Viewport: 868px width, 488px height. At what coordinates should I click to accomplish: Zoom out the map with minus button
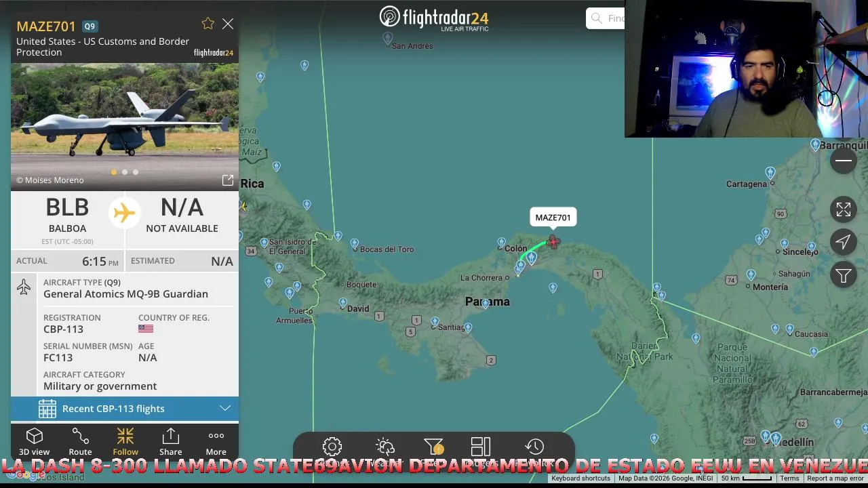(x=844, y=161)
